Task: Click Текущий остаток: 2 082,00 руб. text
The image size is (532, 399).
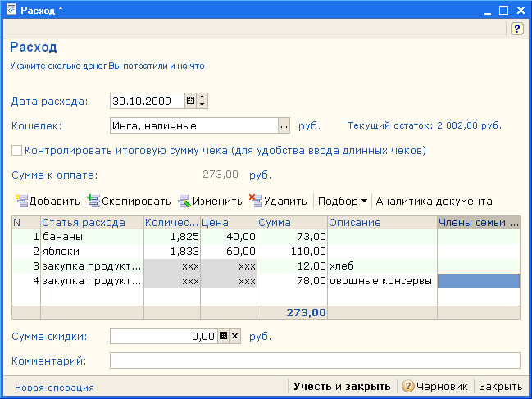Action: (425, 125)
